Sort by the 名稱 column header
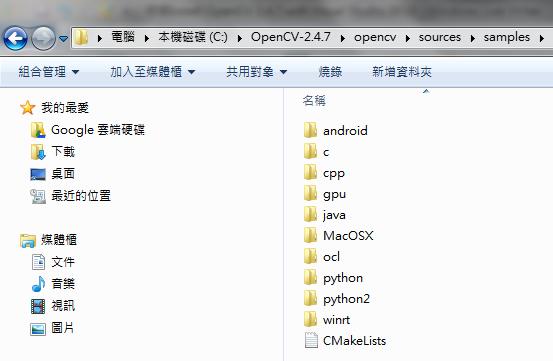The image size is (553, 361). tap(314, 101)
